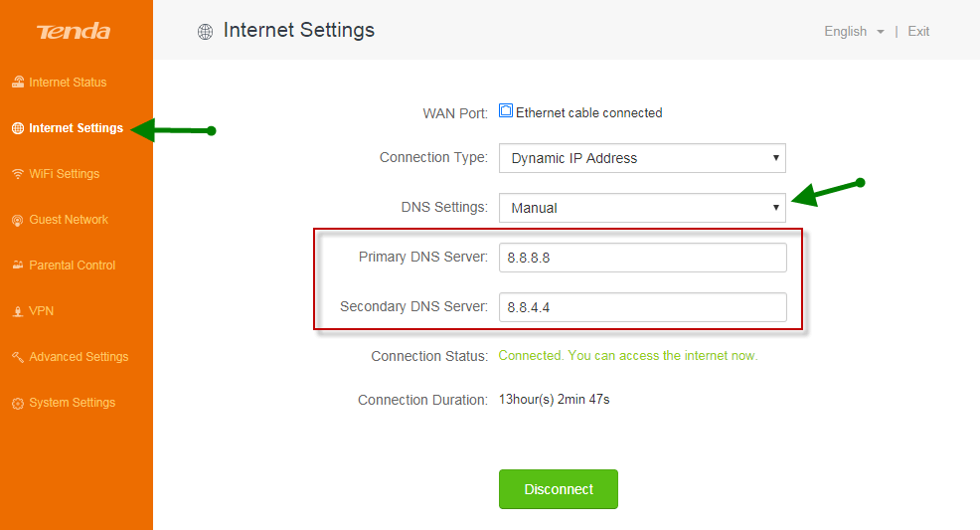The image size is (980, 530).
Task: Click into Primary DNS Server field
Action: [x=642, y=258]
